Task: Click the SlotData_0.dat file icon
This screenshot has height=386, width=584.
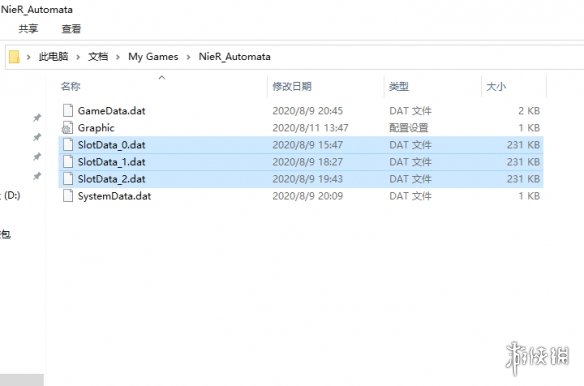Action: tap(68, 145)
